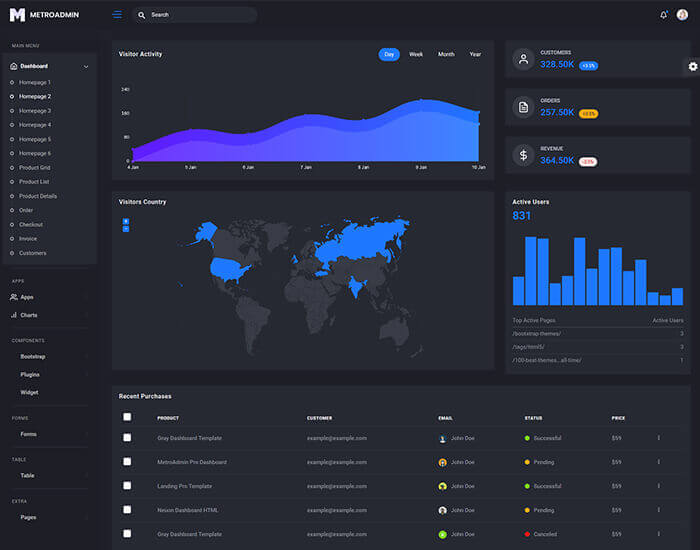Open the settings gear panel
Viewport: 700px width, 550px height.
point(693,66)
